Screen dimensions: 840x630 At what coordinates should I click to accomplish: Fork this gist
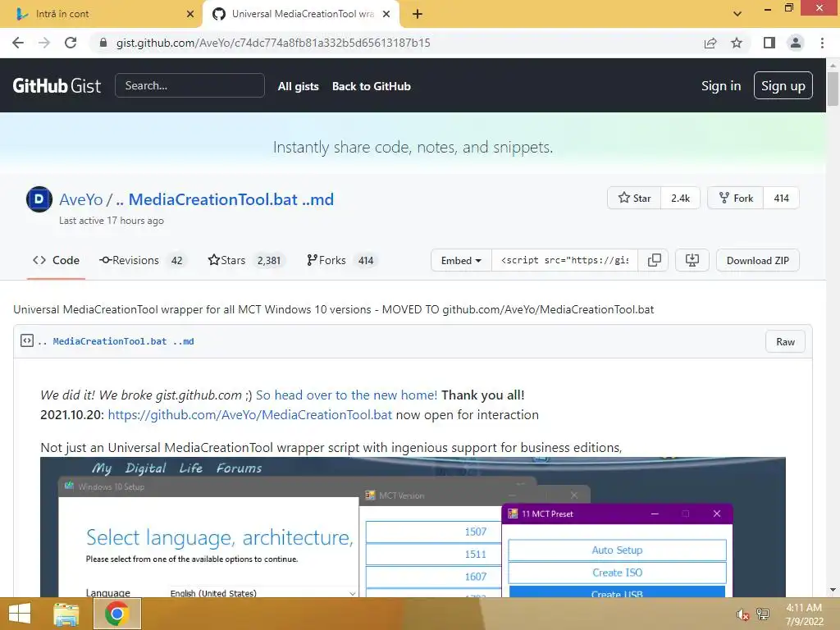coord(736,199)
